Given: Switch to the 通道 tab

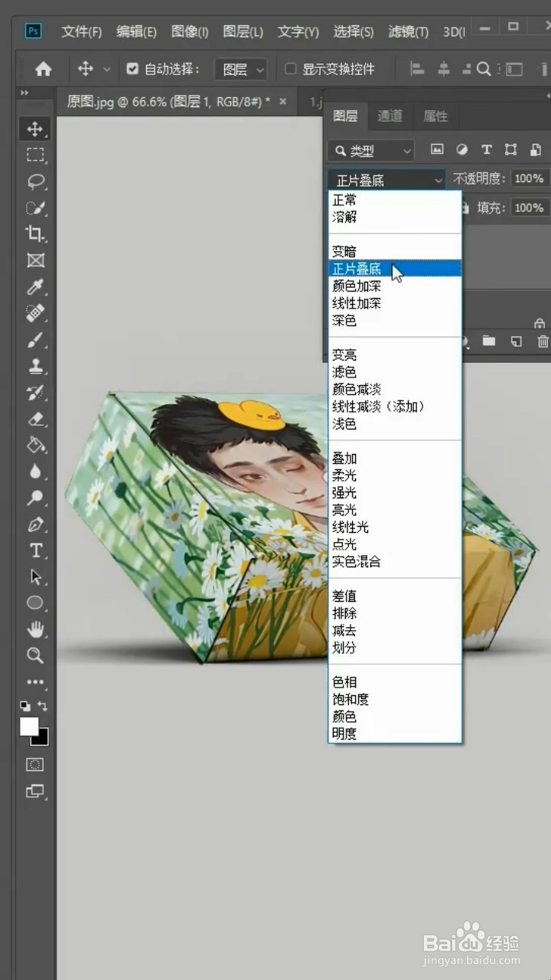Looking at the screenshot, I should click(390, 116).
